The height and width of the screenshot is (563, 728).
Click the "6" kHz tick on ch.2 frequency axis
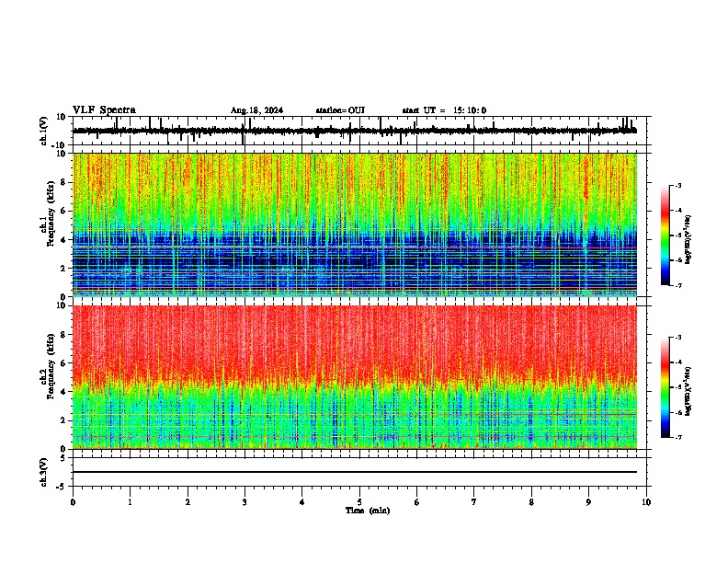point(63,363)
